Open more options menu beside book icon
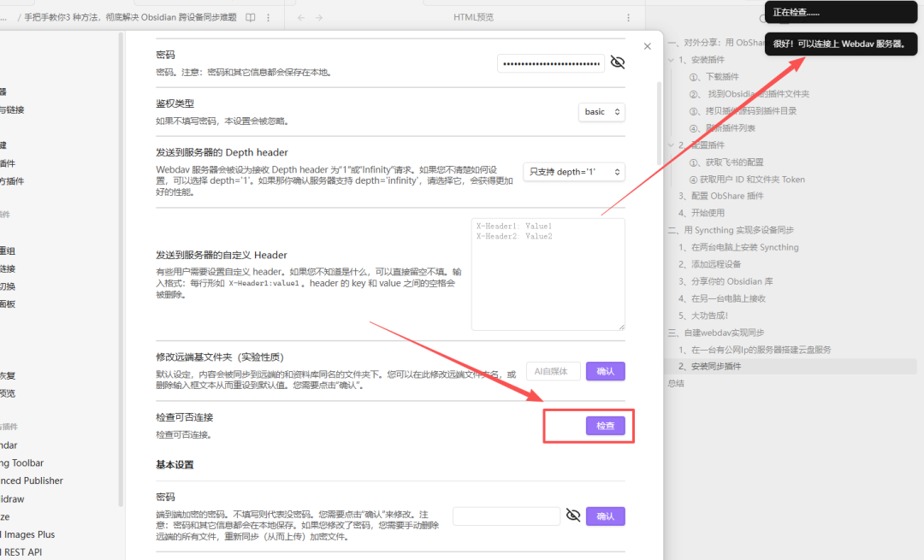This screenshot has height=560, width=924. tap(268, 18)
